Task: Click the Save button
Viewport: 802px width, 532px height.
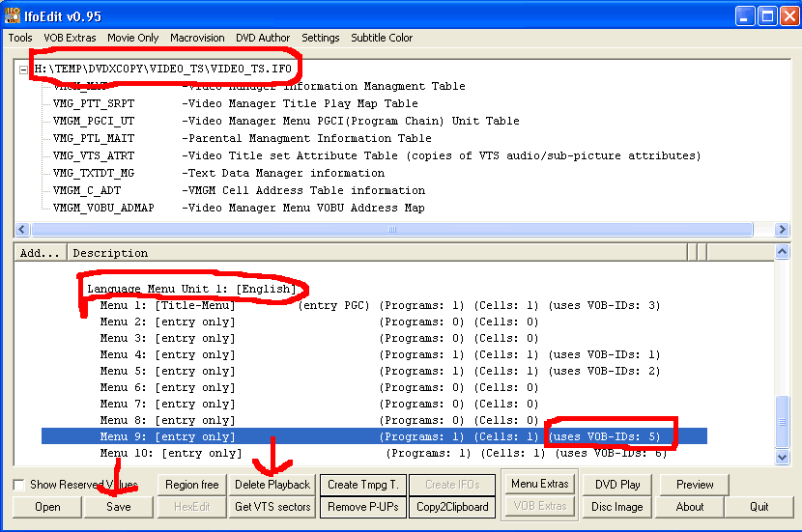Action: point(119,507)
